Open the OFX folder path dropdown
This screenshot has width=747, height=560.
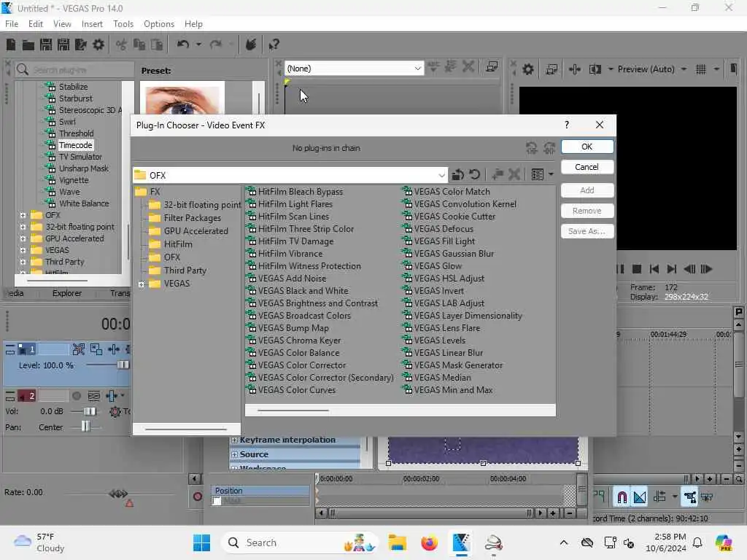tap(441, 175)
